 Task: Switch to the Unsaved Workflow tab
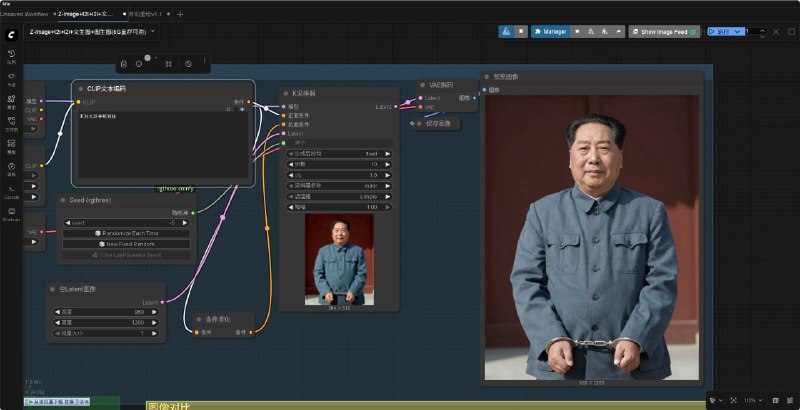pos(24,14)
